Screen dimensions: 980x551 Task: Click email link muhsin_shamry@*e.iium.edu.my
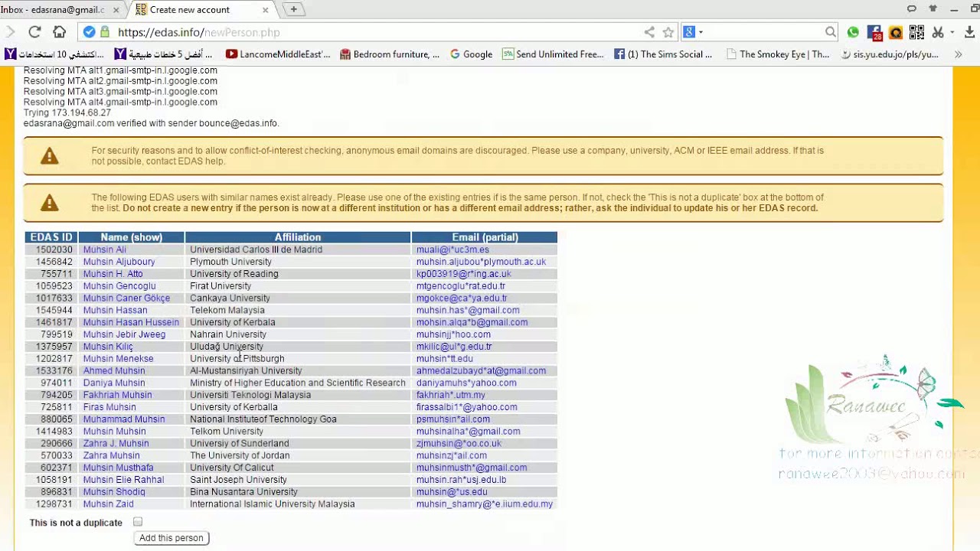coord(485,504)
